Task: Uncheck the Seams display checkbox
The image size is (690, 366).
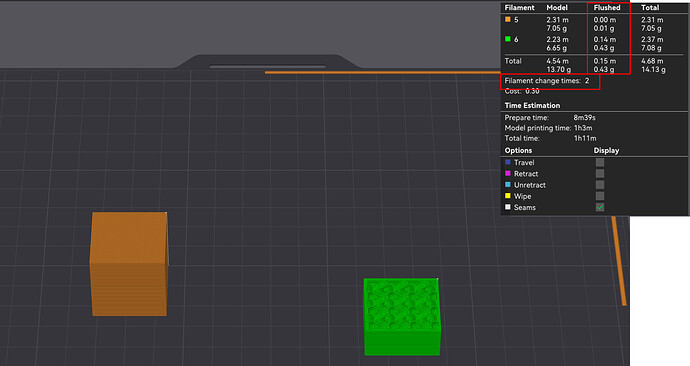Action: point(600,207)
